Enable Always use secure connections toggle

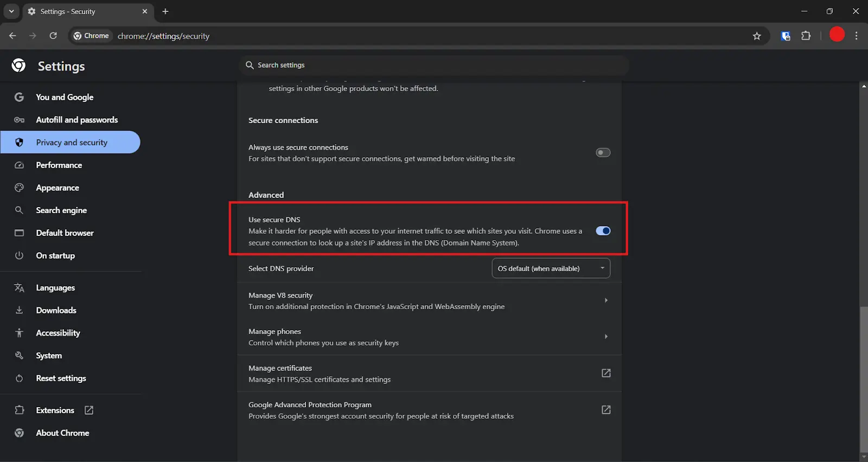pyautogui.click(x=603, y=153)
